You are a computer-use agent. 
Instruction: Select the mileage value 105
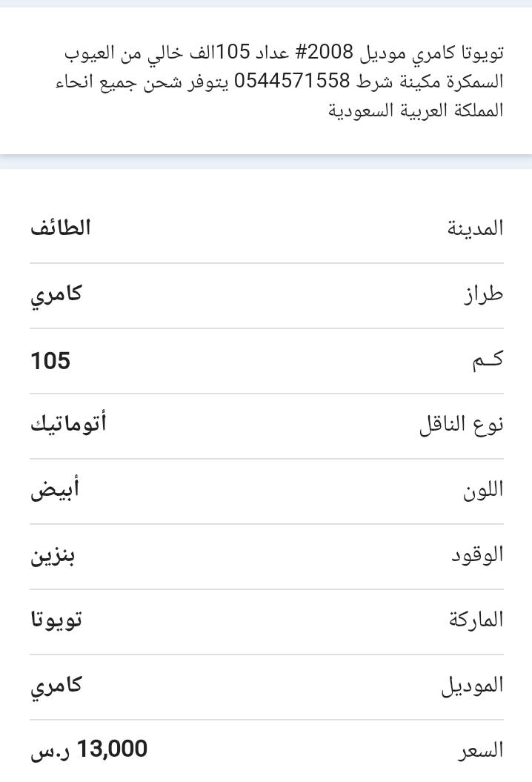tap(50, 360)
